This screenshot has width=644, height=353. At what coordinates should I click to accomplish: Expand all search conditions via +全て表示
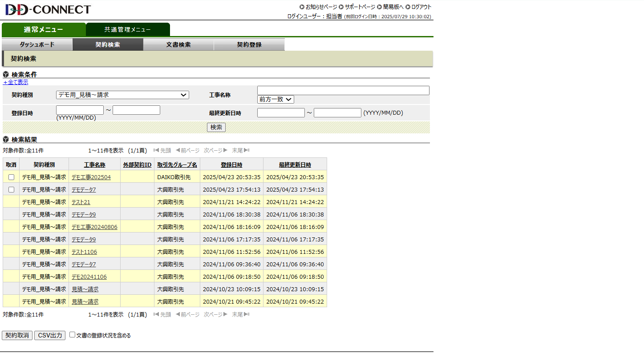coord(16,82)
